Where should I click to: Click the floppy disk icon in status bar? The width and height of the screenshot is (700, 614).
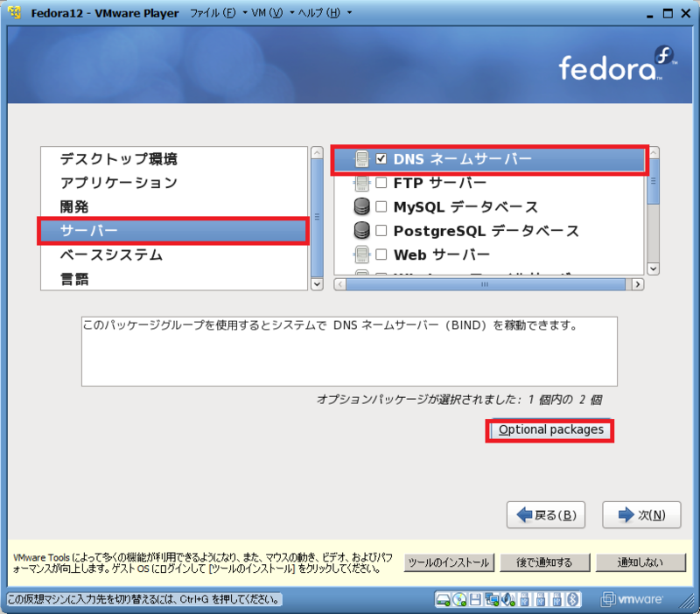[x=475, y=601]
